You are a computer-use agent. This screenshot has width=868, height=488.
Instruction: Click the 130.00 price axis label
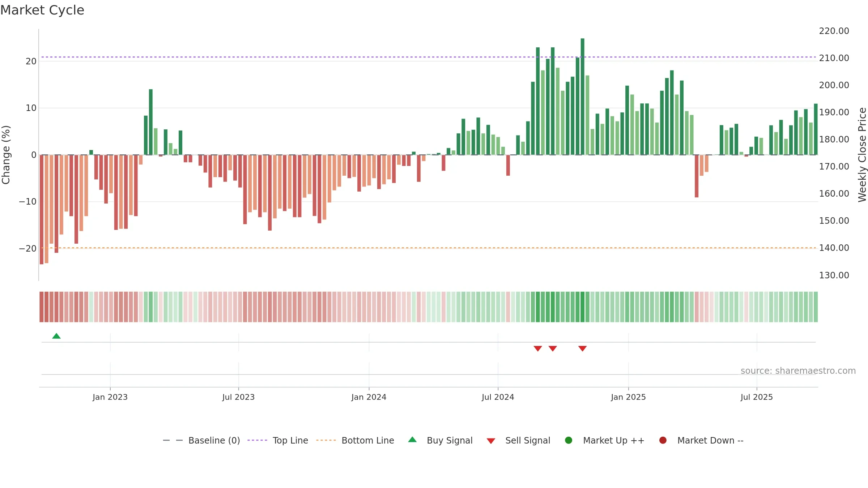[834, 275]
